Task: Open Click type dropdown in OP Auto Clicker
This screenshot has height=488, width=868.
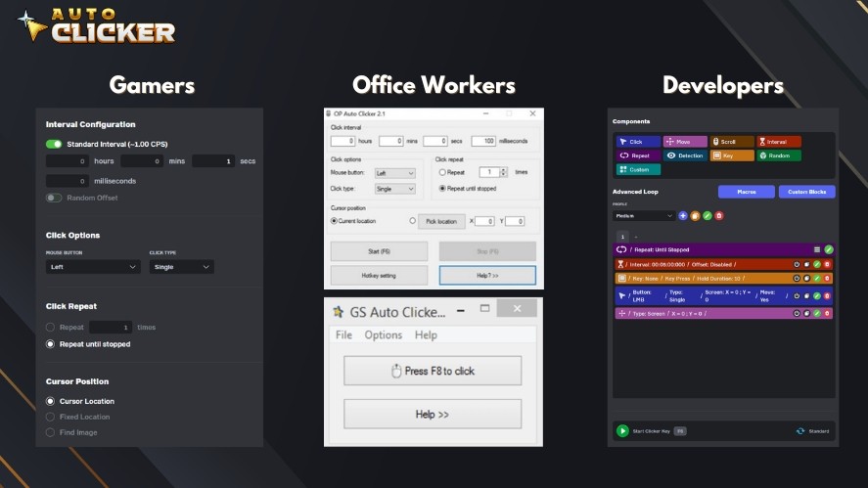Action: pyautogui.click(x=395, y=189)
